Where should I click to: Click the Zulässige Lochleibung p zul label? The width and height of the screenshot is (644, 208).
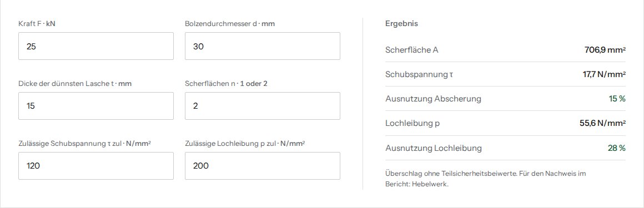tap(245, 144)
